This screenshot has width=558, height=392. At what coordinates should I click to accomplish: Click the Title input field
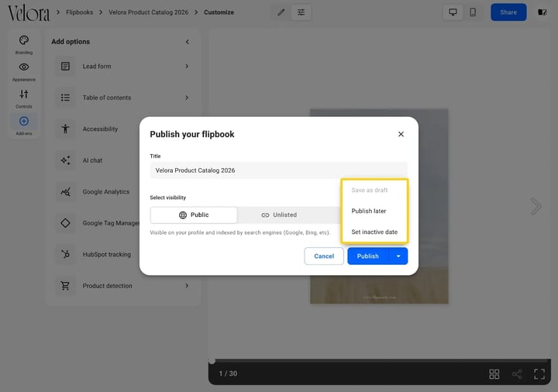[x=279, y=170]
